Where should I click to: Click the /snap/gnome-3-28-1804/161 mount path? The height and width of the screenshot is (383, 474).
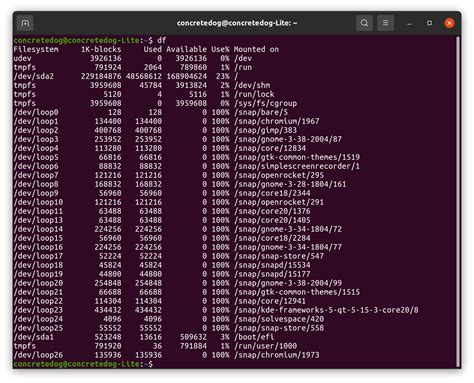coord(290,184)
